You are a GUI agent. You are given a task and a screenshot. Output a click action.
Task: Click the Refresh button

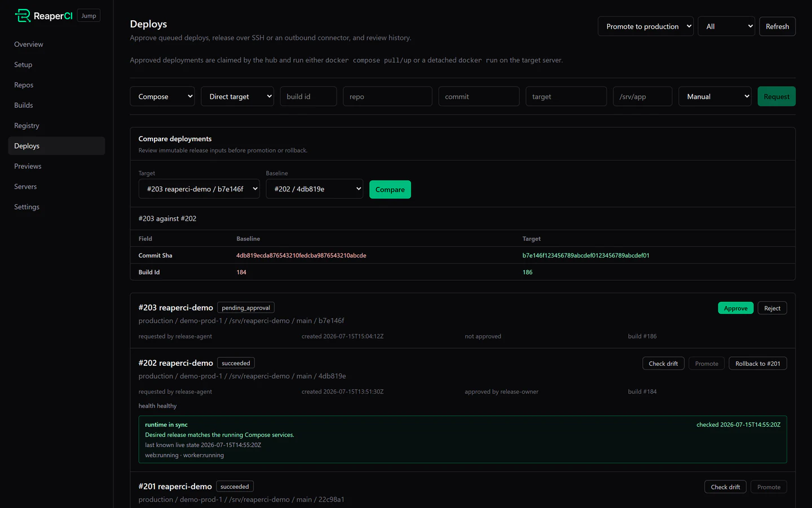(x=777, y=27)
